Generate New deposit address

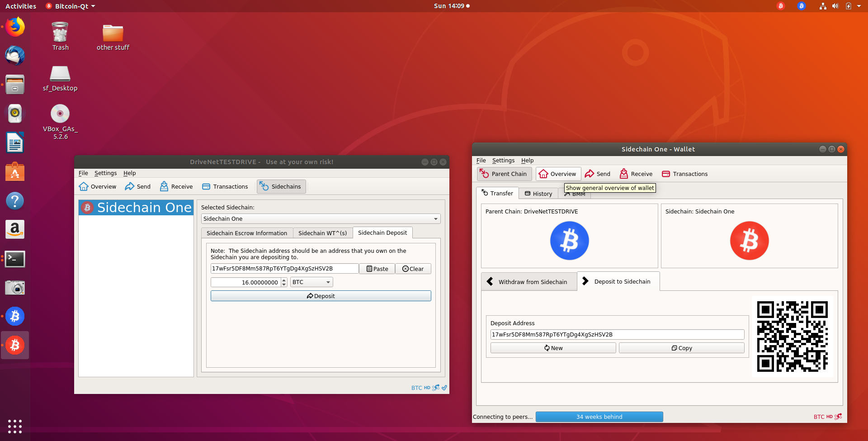(x=553, y=348)
